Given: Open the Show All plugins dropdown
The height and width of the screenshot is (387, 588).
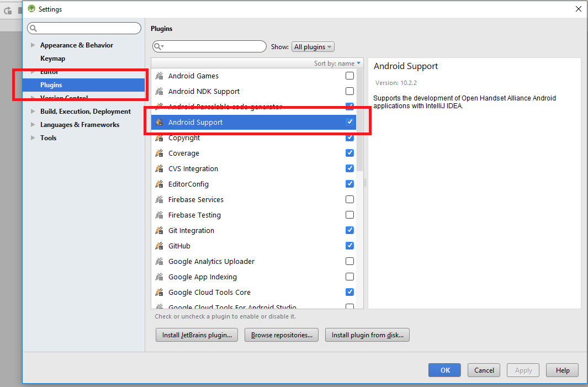Looking at the screenshot, I should tap(313, 47).
